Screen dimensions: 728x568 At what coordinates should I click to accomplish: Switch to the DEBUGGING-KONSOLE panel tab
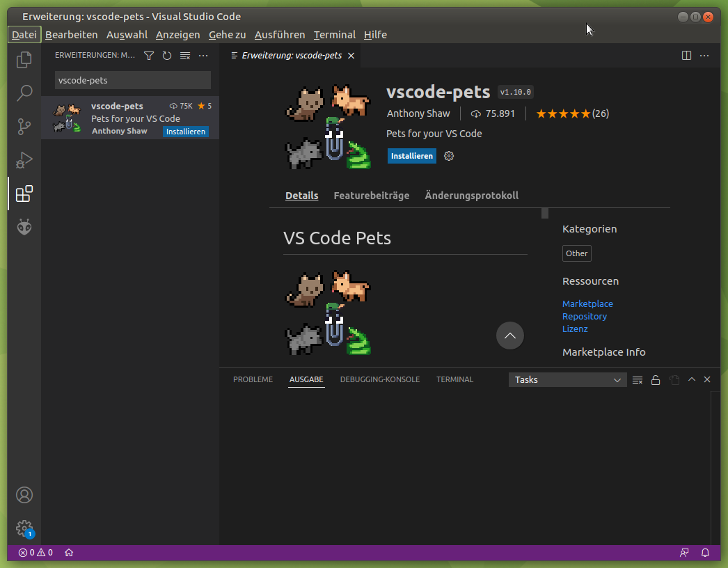380,379
